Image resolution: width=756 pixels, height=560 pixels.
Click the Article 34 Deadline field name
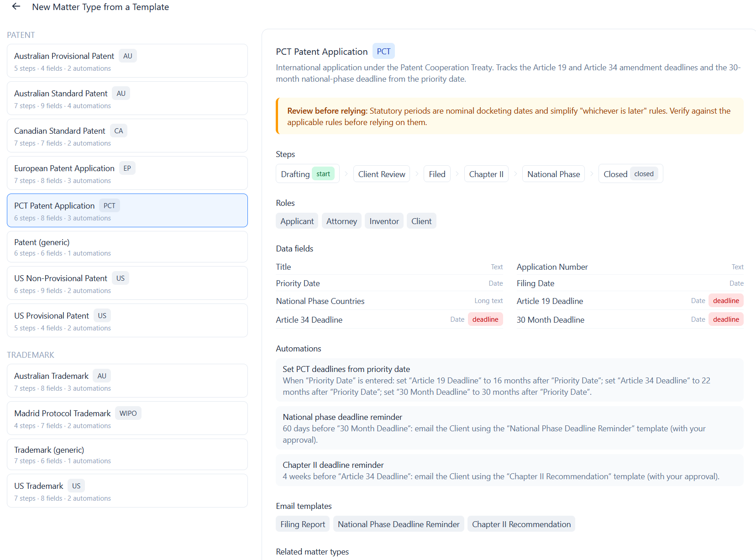click(x=309, y=319)
